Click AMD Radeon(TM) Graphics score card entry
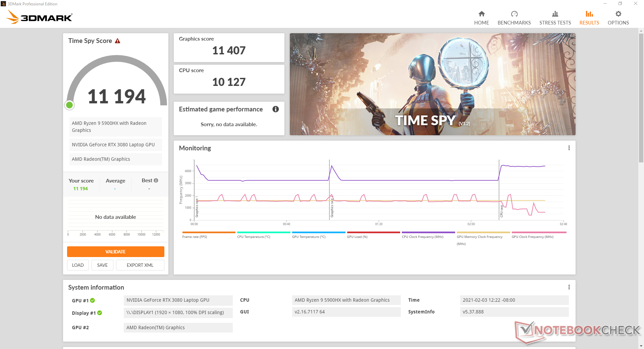The image size is (644, 349). pos(116,159)
